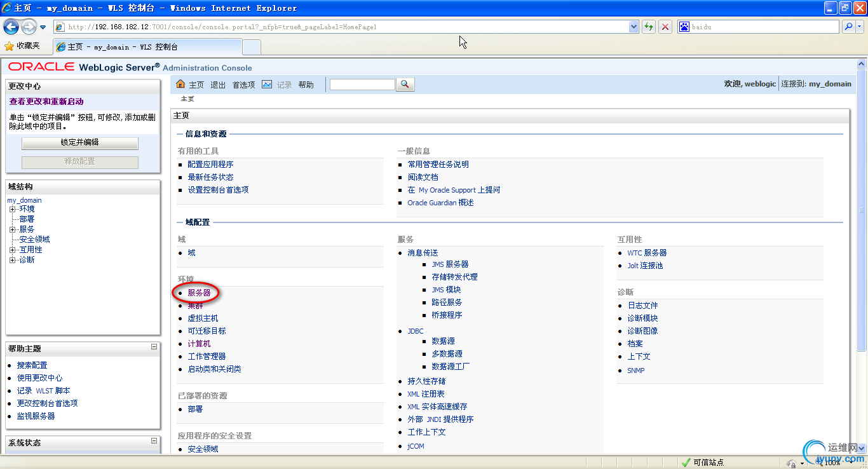Open the 搜索配置 help topic

coord(32,365)
